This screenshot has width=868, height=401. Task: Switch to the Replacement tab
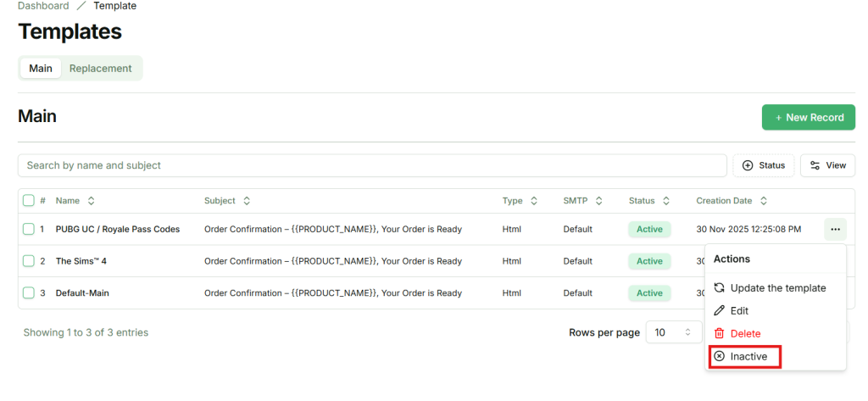coord(101,69)
